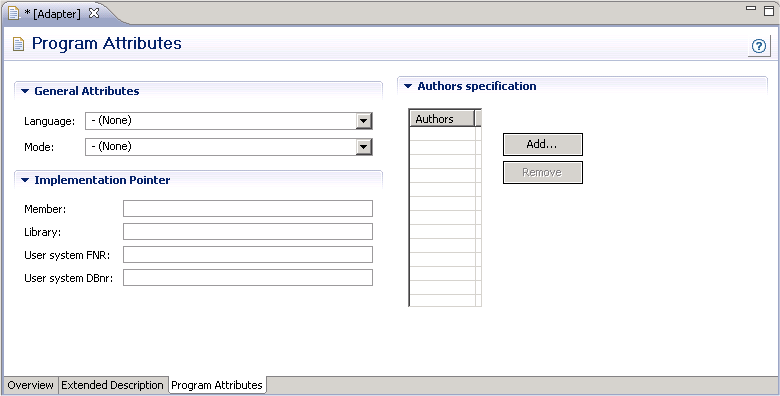780x396 pixels.
Task: Open the Language dropdown
Action: coord(364,121)
